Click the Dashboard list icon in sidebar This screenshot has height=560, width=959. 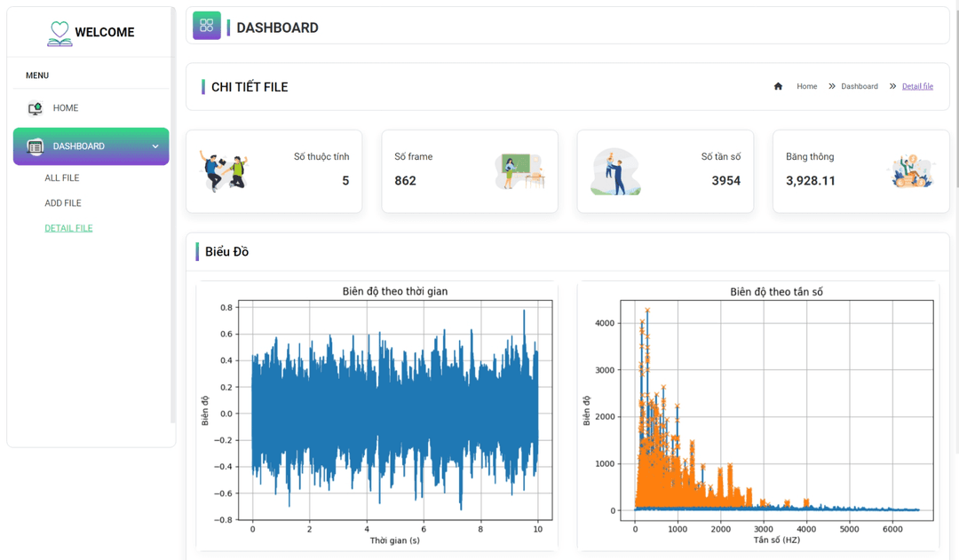[35, 146]
